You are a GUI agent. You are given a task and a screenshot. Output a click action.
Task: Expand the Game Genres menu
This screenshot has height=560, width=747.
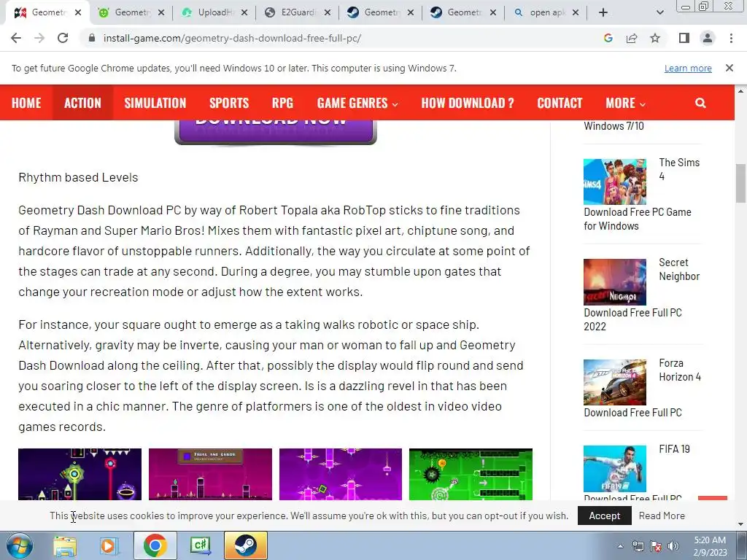click(x=357, y=103)
